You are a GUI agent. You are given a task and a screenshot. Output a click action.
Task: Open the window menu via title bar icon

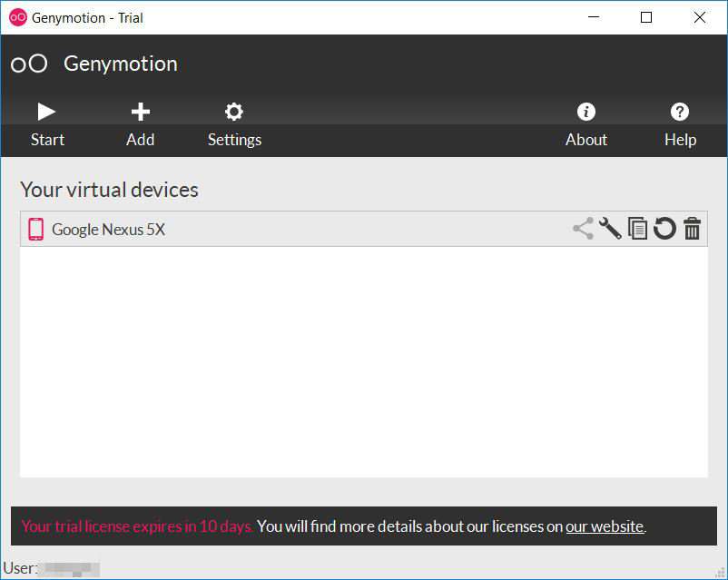(17, 17)
